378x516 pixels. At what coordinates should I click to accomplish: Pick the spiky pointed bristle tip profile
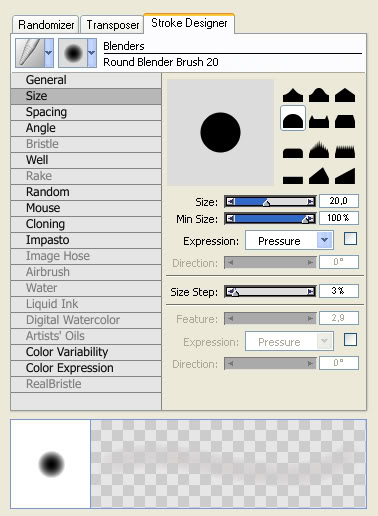[319, 150]
